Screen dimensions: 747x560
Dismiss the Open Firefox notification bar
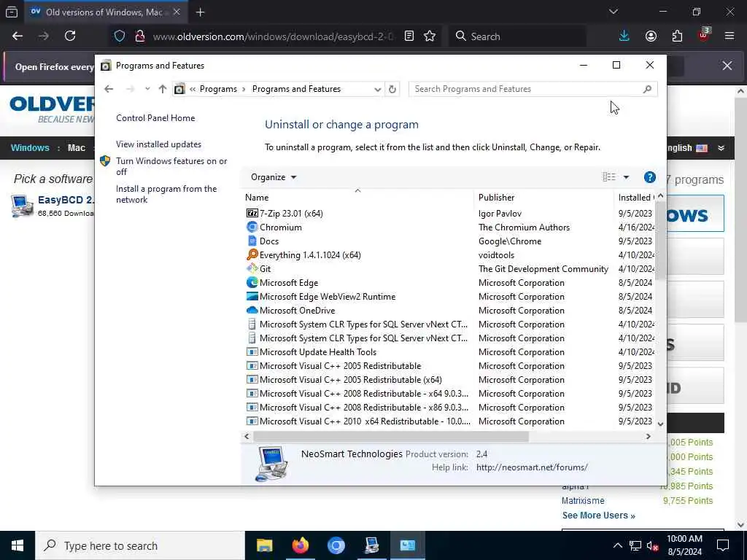click(x=727, y=66)
